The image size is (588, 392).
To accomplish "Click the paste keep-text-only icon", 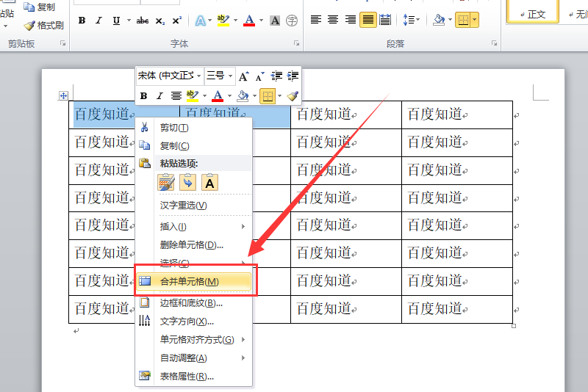I will [x=210, y=182].
